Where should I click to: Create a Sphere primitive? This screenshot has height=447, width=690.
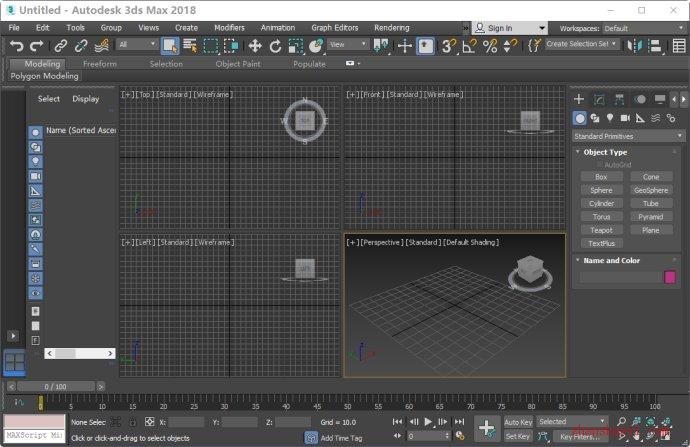pyautogui.click(x=601, y=190)
